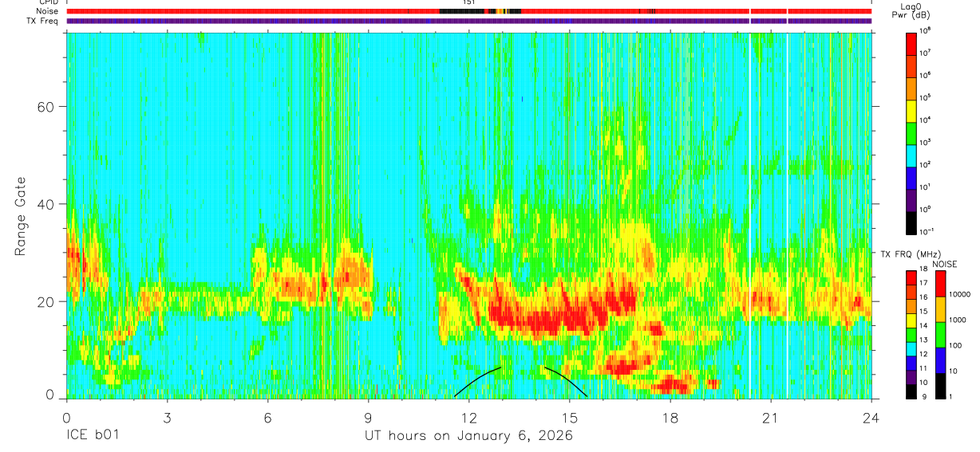Screen dimensions: 980x452
Task: Pick the black segment of TX FRQ color bar
Action: click(911, 391)
